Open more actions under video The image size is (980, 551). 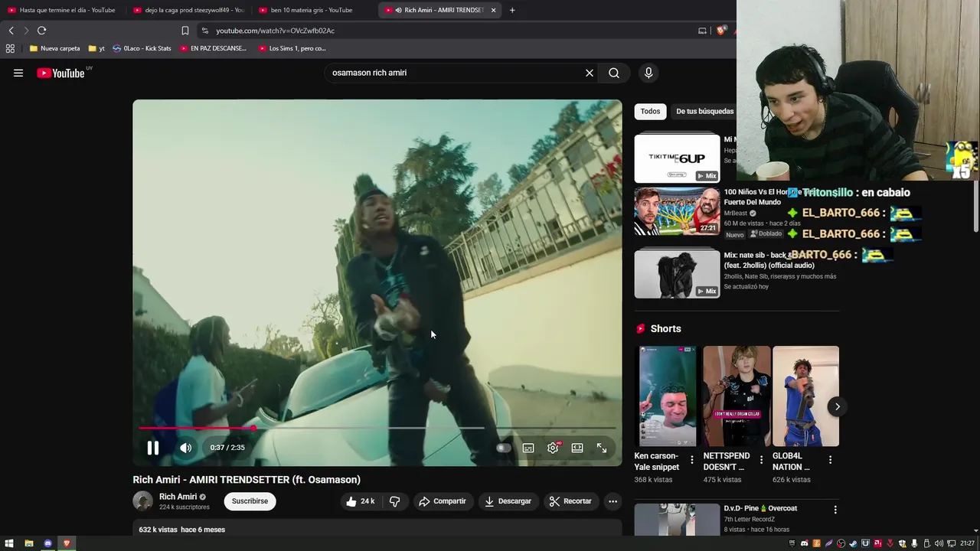click(612, 501)
